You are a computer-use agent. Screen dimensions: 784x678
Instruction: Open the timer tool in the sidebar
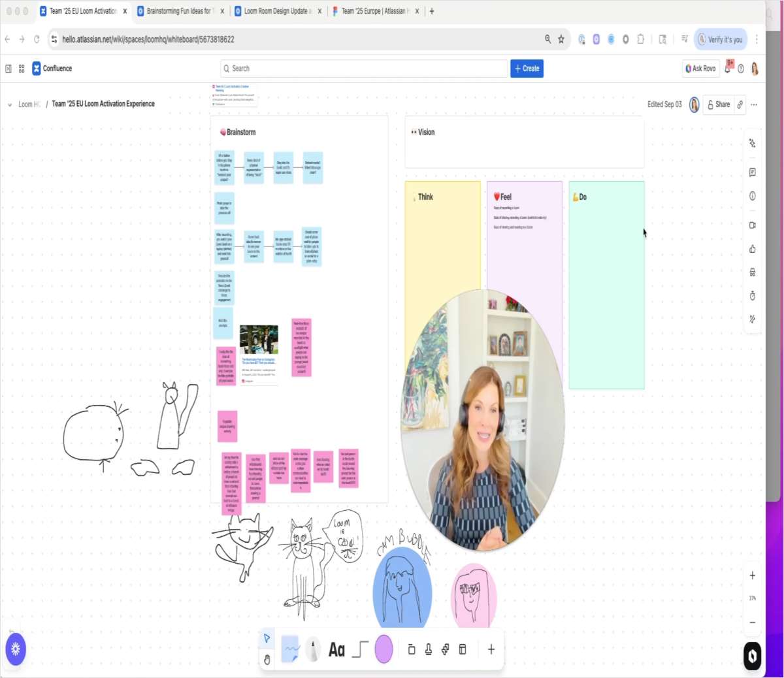[x=753, y=295]
